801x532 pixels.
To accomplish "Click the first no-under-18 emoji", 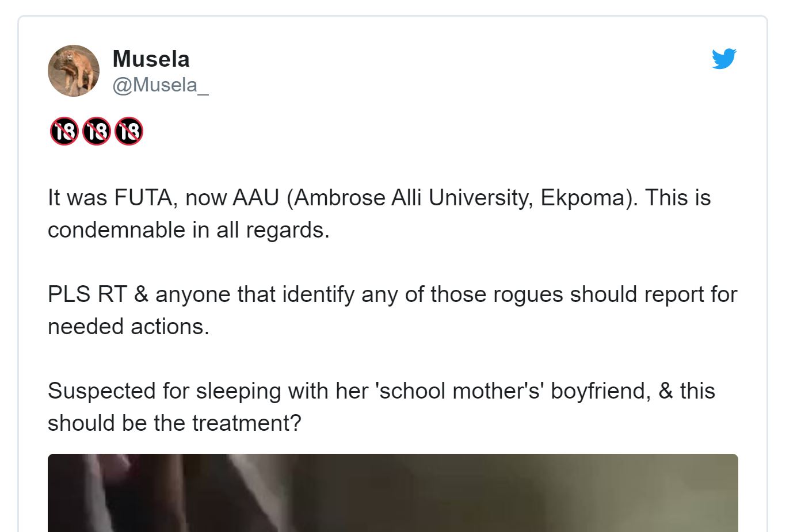I will click(x=64, y=131).
